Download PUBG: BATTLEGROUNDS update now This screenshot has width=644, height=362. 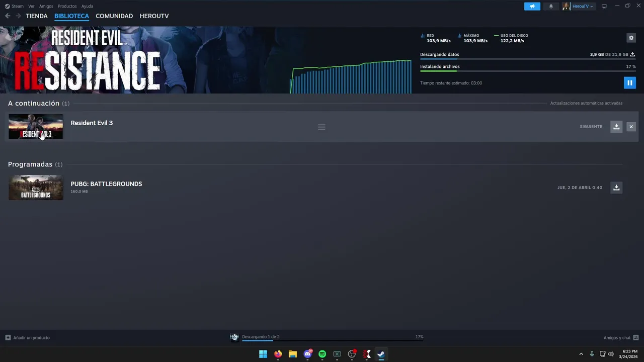click(x=616, y=188)
